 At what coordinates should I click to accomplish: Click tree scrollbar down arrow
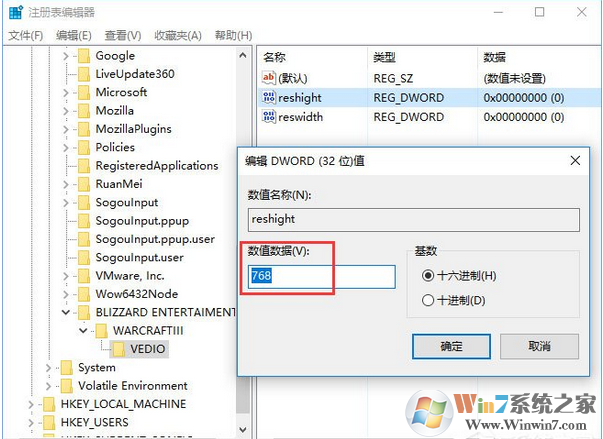tap(243, 429)
